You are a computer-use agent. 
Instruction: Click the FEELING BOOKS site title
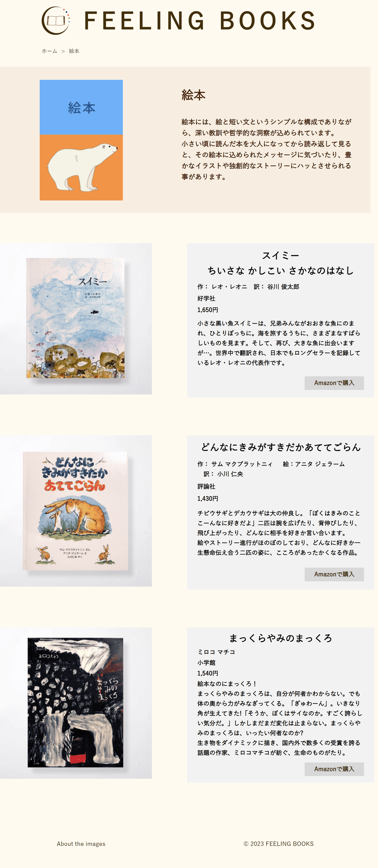coord(200,21)
